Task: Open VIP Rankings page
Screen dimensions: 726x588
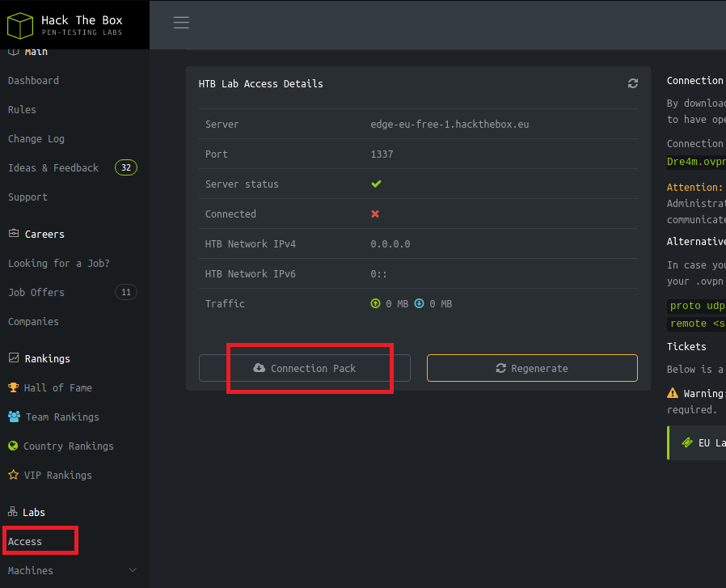Action: [x=58, y=476]
